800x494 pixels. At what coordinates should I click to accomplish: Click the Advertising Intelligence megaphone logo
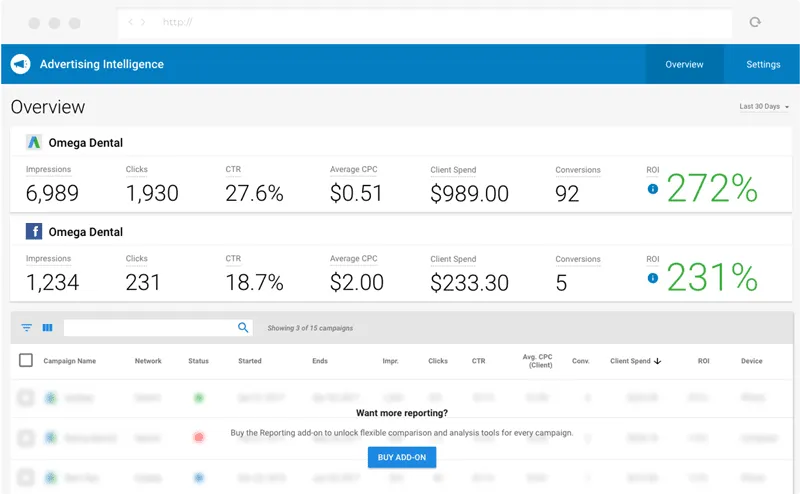click(21, 64)
